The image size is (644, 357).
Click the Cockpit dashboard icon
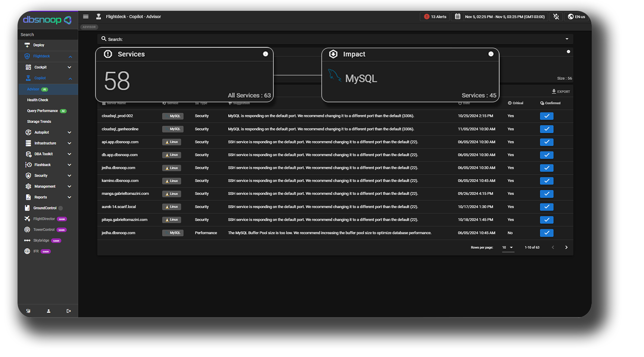point(28,68)
